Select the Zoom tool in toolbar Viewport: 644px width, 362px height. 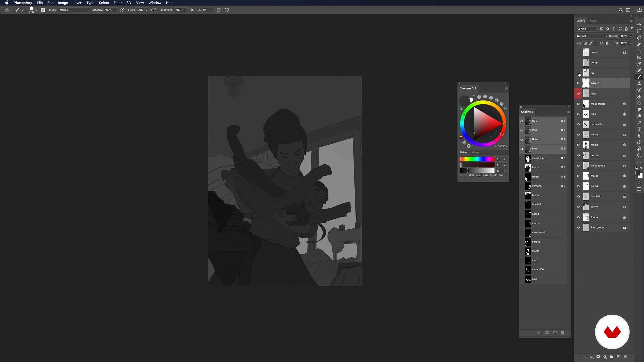[x=639, y=156]
